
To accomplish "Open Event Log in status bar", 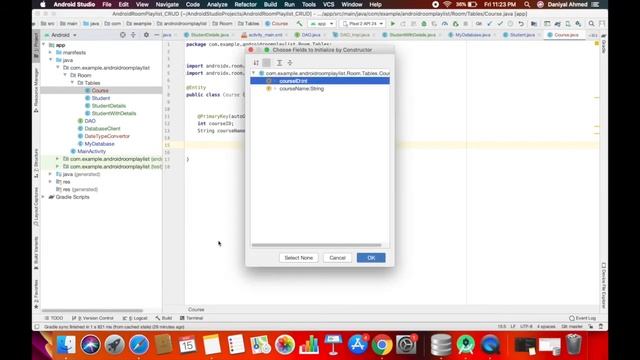I will 582,318.
